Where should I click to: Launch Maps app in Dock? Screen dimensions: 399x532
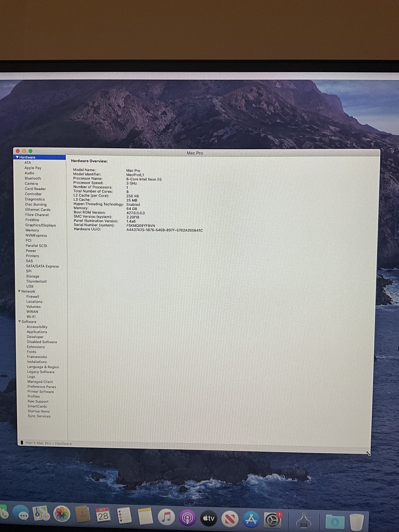[x=42, y=514]
